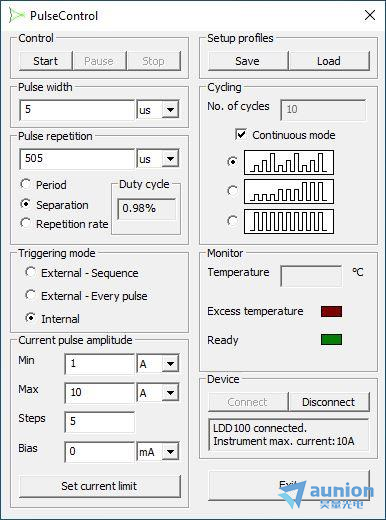Click the constant amplitude pulse pattern icon

(289, 221)
